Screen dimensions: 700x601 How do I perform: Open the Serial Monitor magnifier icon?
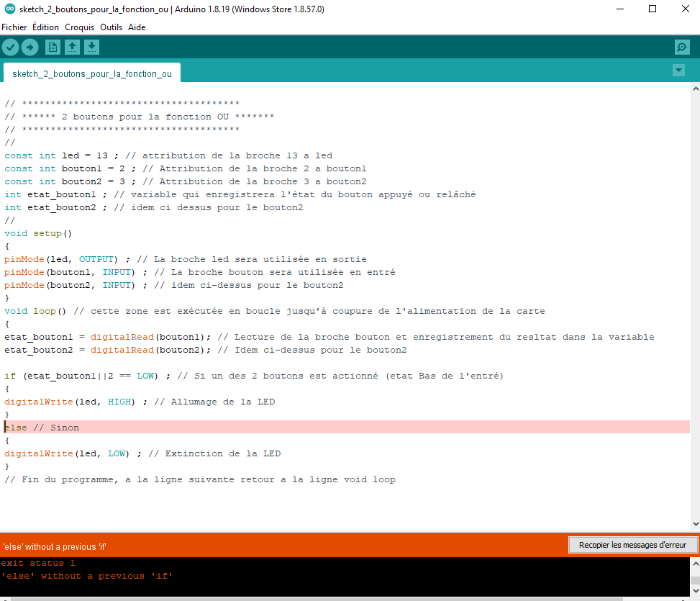[682, 47]
